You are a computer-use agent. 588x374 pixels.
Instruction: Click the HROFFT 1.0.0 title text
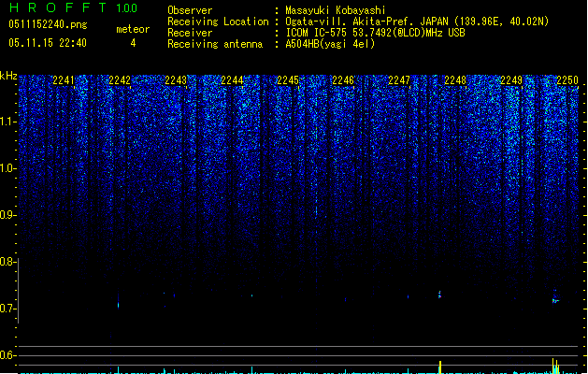pos(73,7)
